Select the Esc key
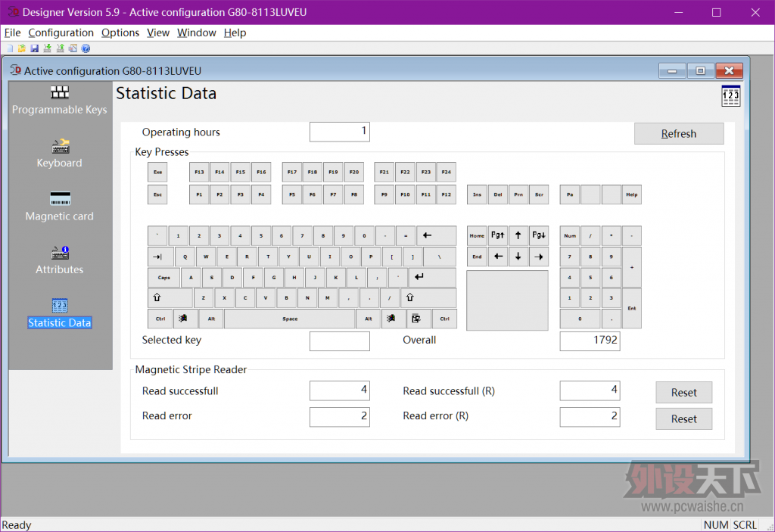The image size is (775, 532). click(x=157, y=194)
